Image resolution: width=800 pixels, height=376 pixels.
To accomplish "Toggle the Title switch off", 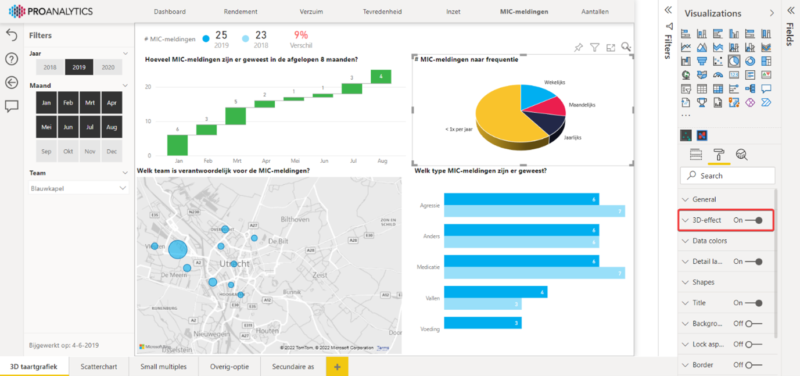I will [x=754, y=303].
